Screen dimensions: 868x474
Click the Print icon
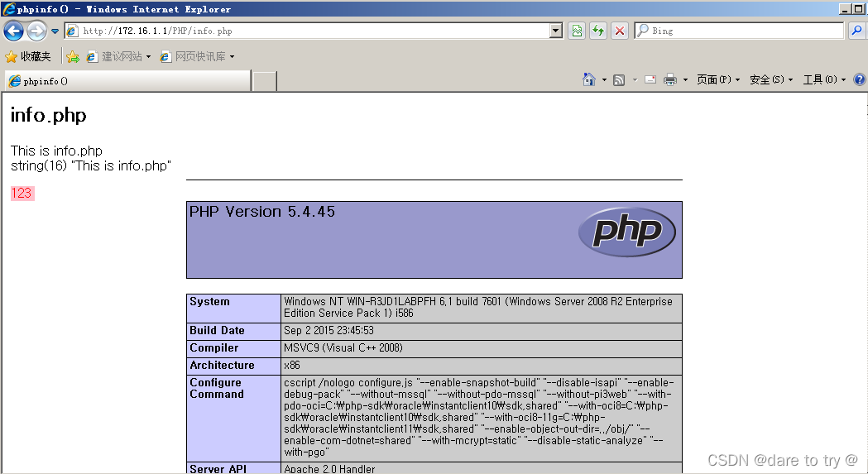(x=669, y=79)
